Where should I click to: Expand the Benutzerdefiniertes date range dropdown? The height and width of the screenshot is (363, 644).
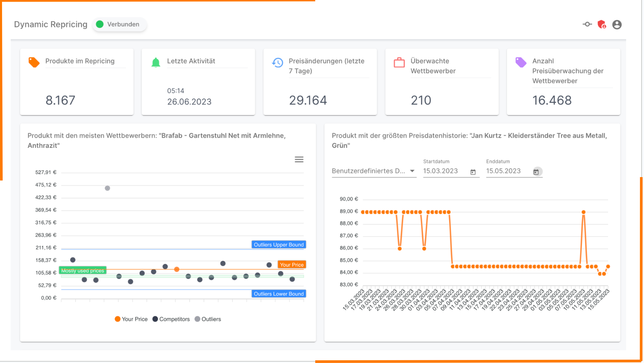pyautogui.click(x=374, y=171)
